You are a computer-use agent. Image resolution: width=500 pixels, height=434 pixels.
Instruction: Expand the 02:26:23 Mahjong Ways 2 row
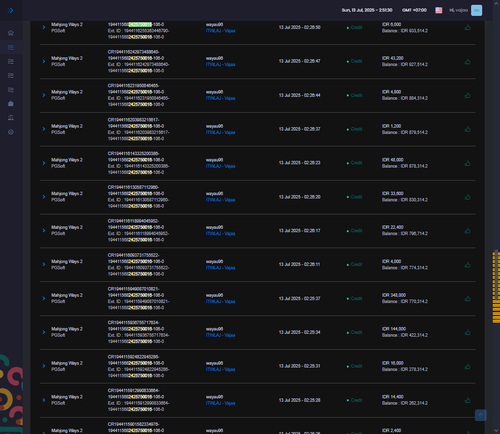coord(44,163)
